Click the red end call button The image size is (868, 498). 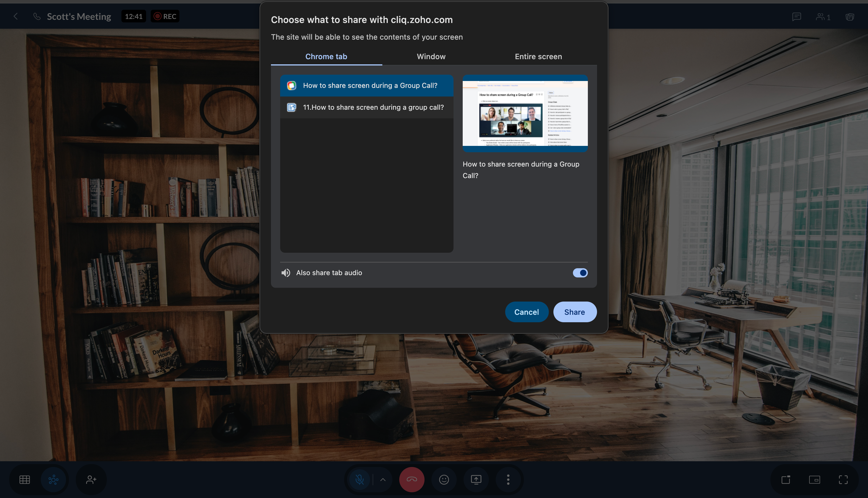coord(412,480)
